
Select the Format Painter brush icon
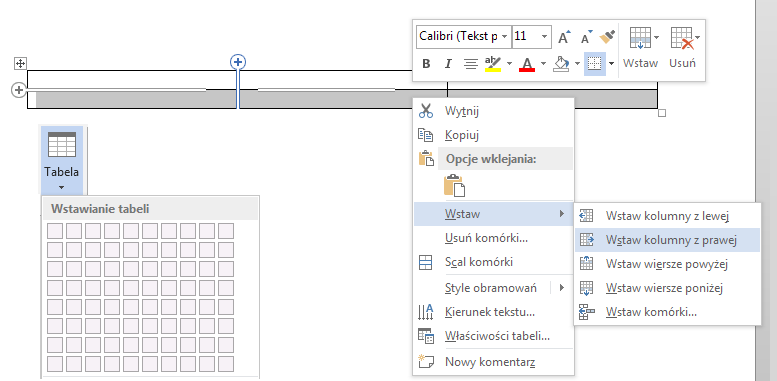pyautogui.click(x=608, y=37)
